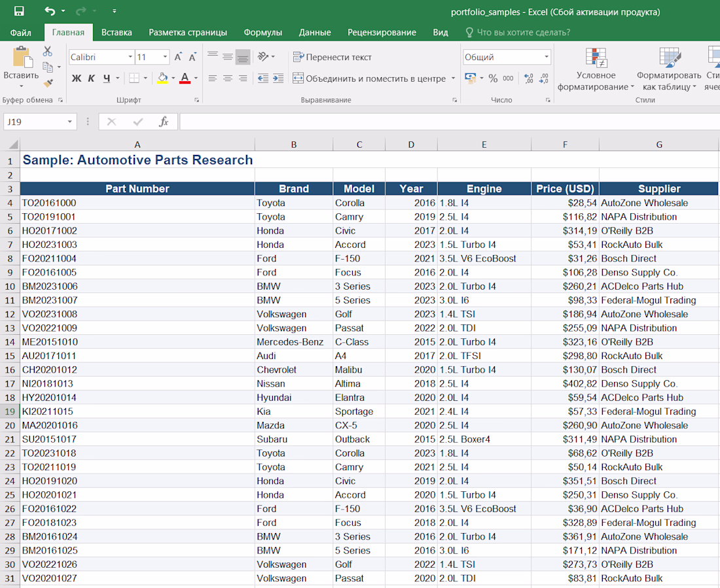Open Условное форматирование menu
Viewport: 720px width, 588px height.
point(596,69)
